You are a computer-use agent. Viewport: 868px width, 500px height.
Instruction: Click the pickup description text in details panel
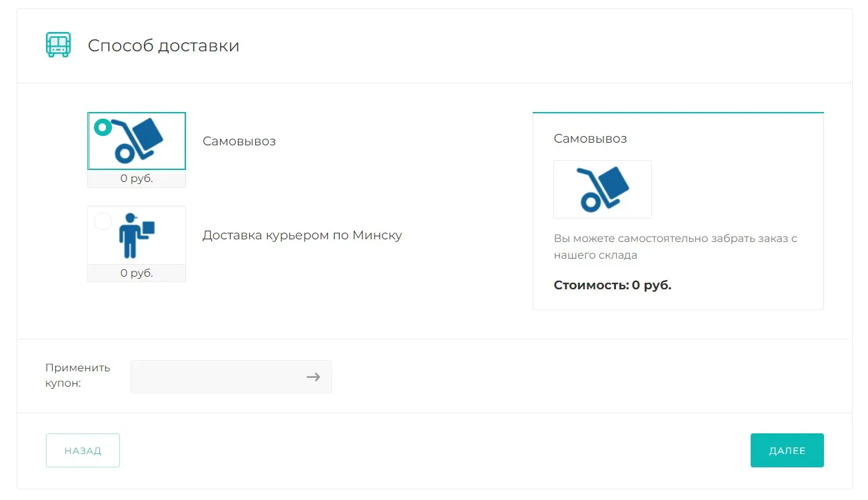coord(675,247)
